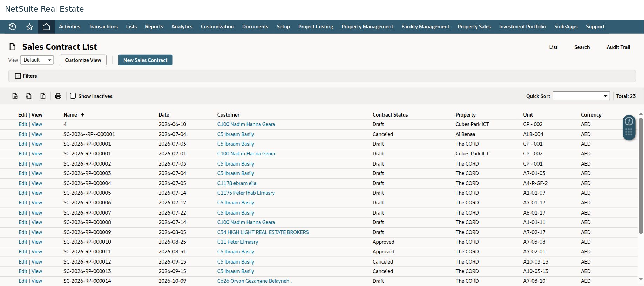Export the list as CSV
644x286 pixels.
coord(15,96)
